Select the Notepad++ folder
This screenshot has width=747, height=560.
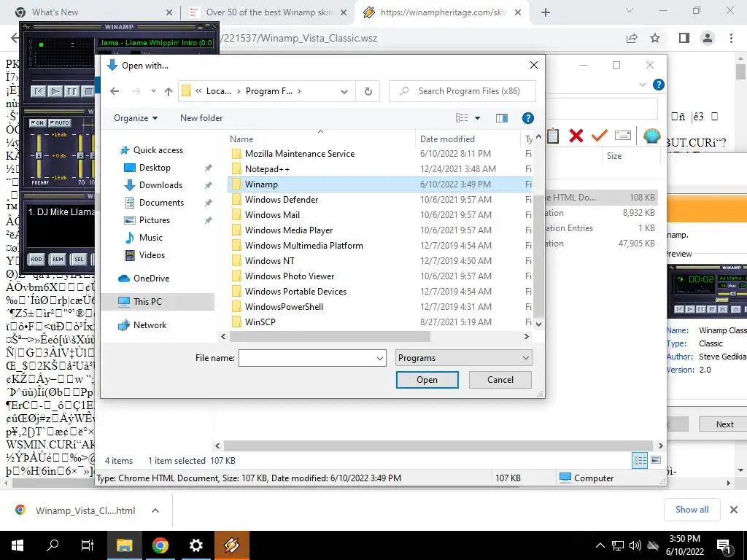[379, 169]
